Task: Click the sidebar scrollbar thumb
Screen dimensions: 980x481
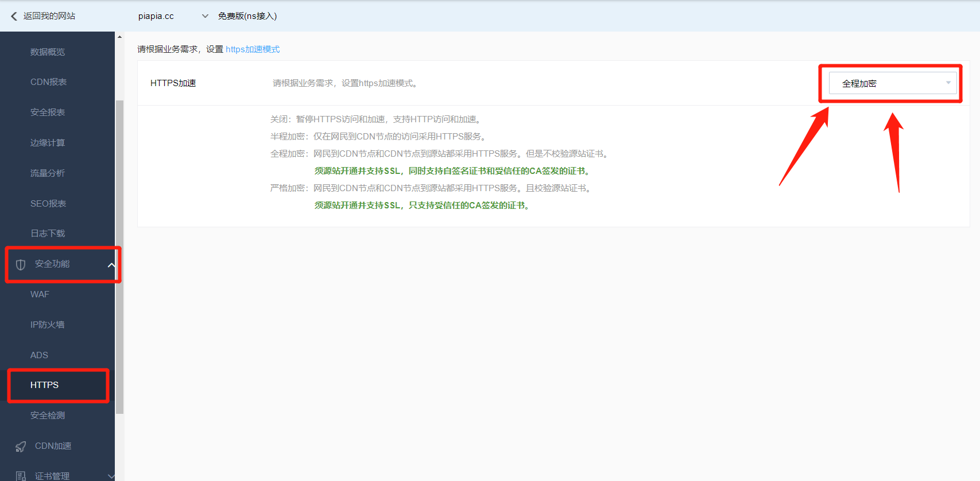Action: [119, 257]
